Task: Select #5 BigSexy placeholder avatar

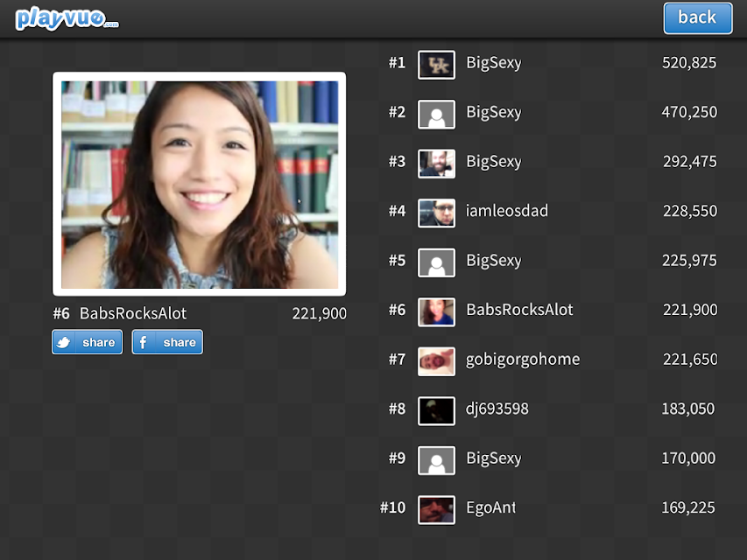Action: point(436,262)
